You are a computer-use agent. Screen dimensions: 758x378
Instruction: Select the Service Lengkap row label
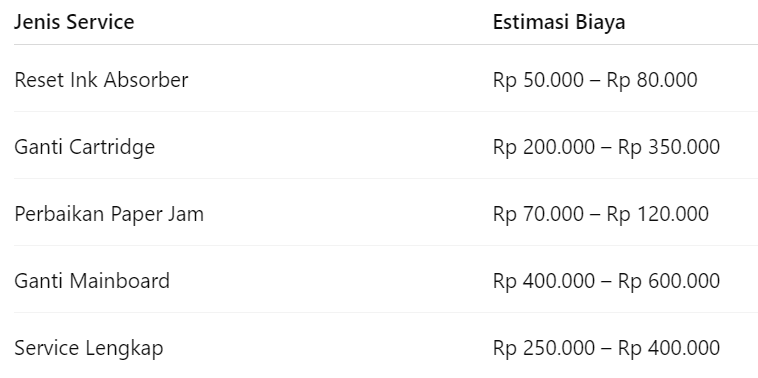(x=88, y=348)
